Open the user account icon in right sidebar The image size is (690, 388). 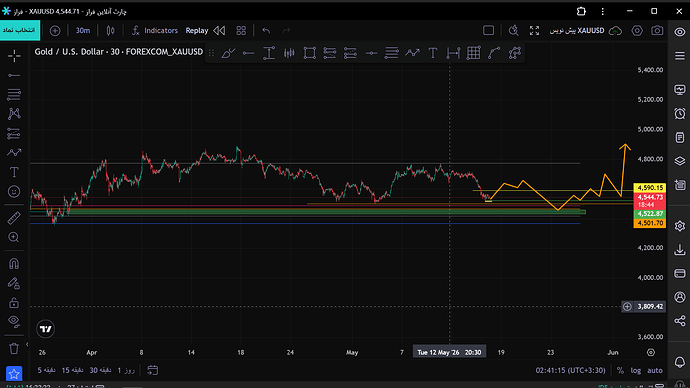pyautogui.click(x=680, y=297)
